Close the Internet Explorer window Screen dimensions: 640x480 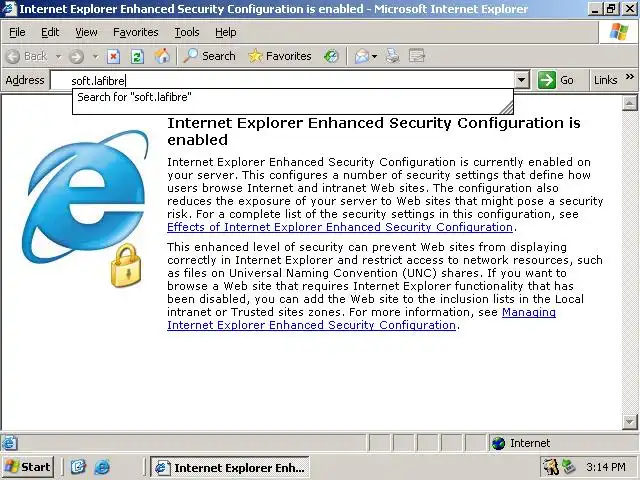629,9
